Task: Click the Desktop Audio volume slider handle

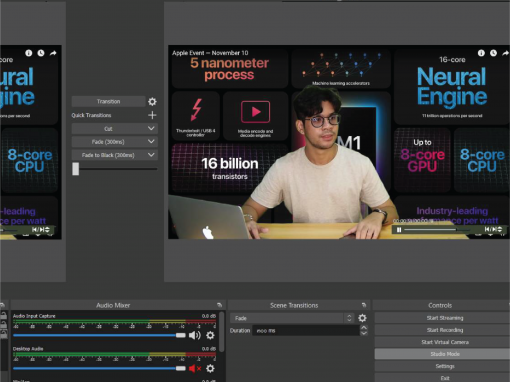Action: pos(181,368)
